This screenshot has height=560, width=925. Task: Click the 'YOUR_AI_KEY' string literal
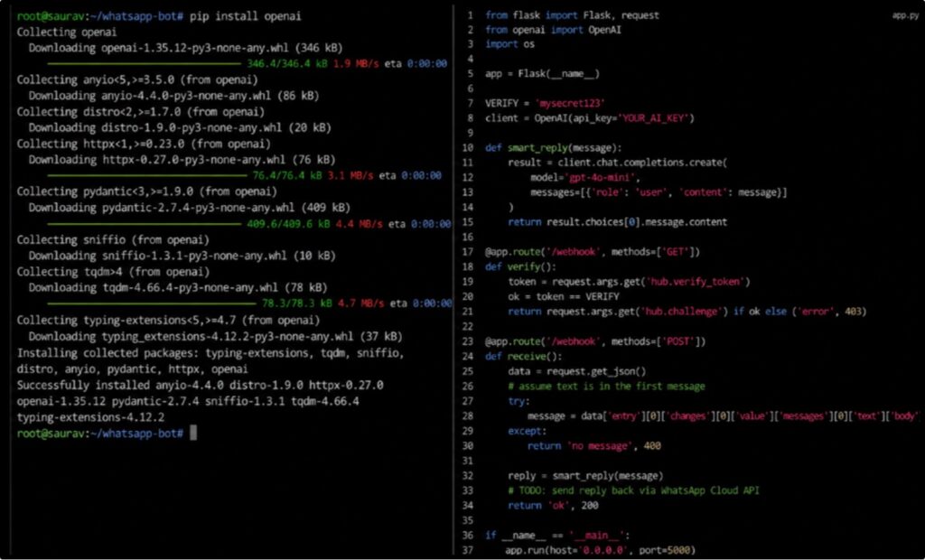coord(653,118)
